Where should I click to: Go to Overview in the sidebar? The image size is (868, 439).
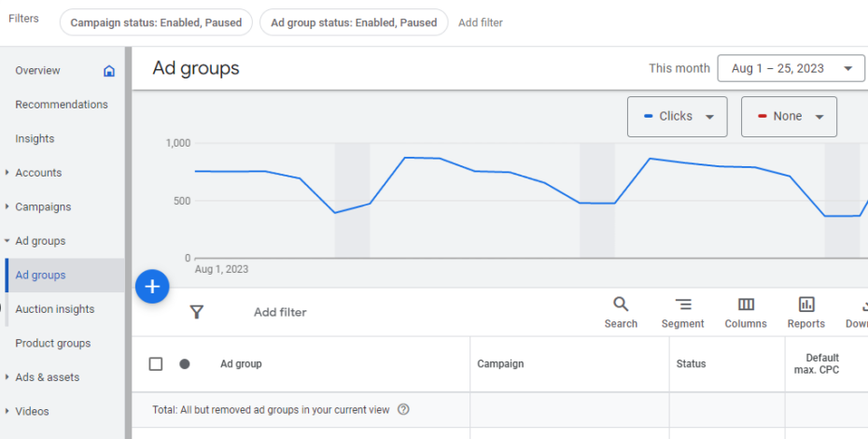point(37,70)
